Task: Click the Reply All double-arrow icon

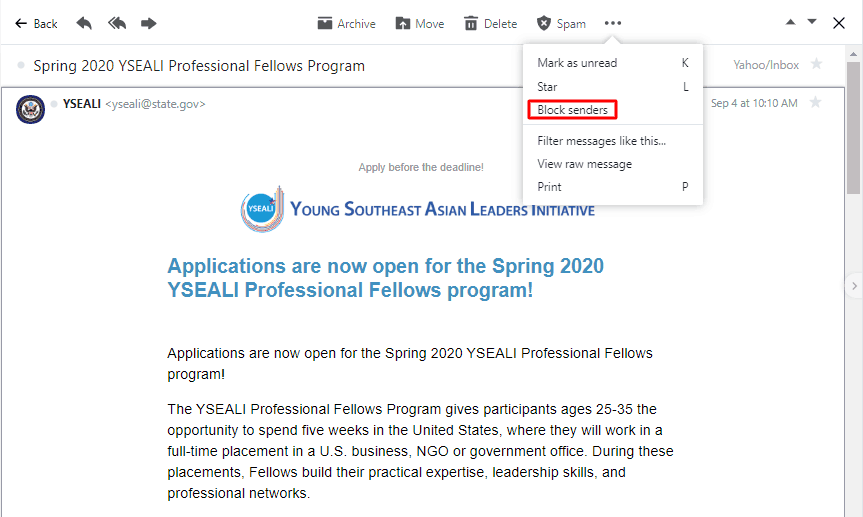Action: click(117, 23)
